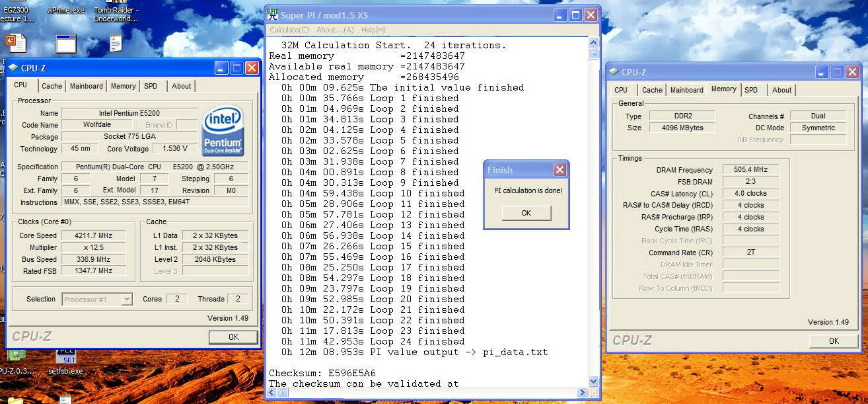Switch to Cache tab in right CPU-Z window

tap(652, 90)
